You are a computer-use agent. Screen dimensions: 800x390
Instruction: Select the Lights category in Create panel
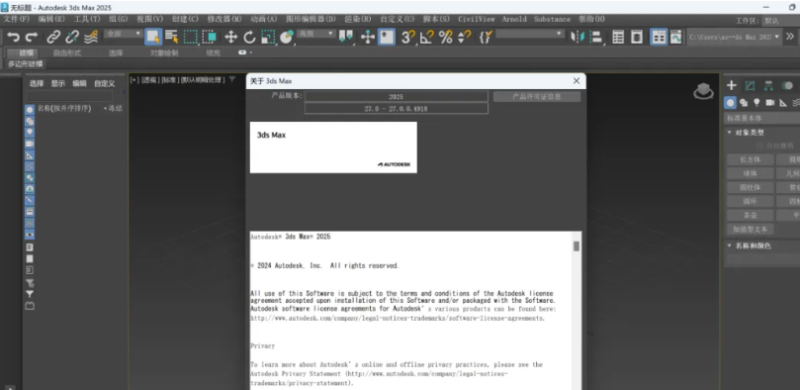point(757,103)
